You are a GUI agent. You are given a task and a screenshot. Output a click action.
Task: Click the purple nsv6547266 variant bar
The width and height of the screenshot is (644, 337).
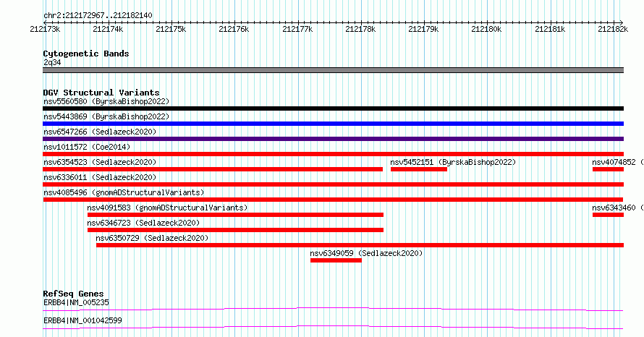333,139
